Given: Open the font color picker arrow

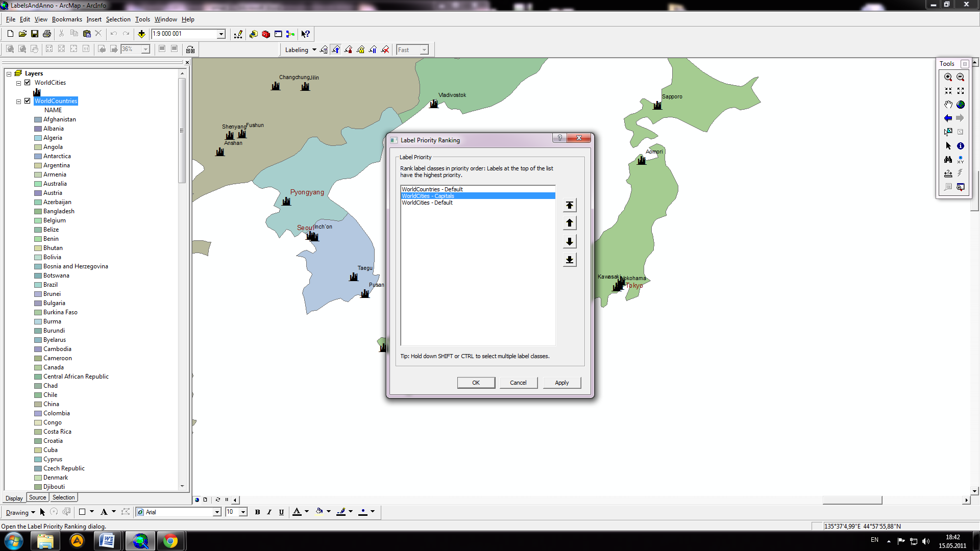Looking at the screenshot, I should click(307, 512).
